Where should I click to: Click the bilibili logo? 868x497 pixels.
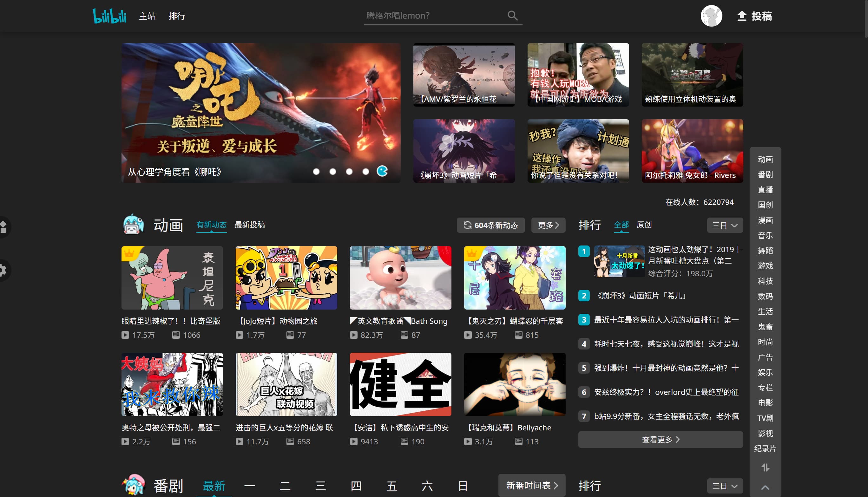coord(109,16)
